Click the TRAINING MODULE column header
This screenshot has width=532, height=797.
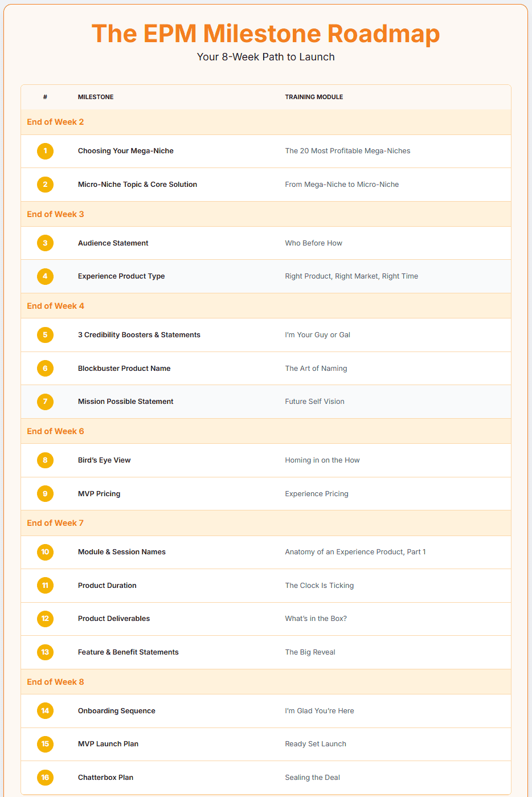tap(314, 97)
